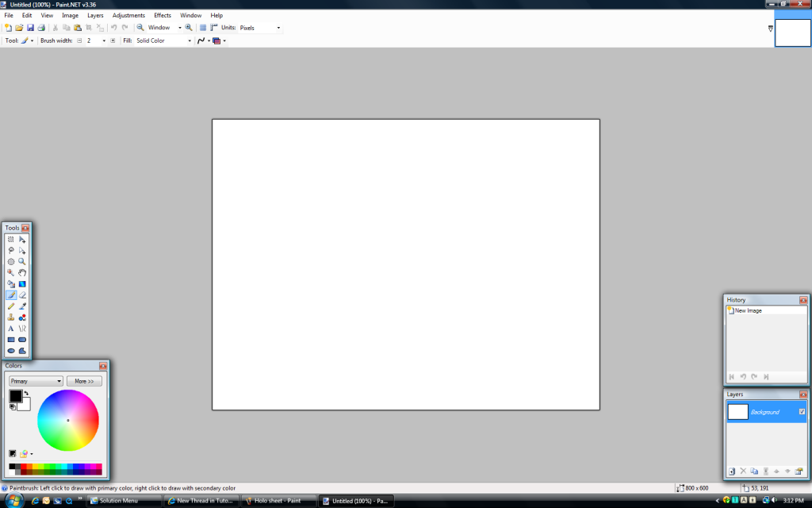
Task: Open the Units dropdown showing Pixels
Action: (260, 28)
